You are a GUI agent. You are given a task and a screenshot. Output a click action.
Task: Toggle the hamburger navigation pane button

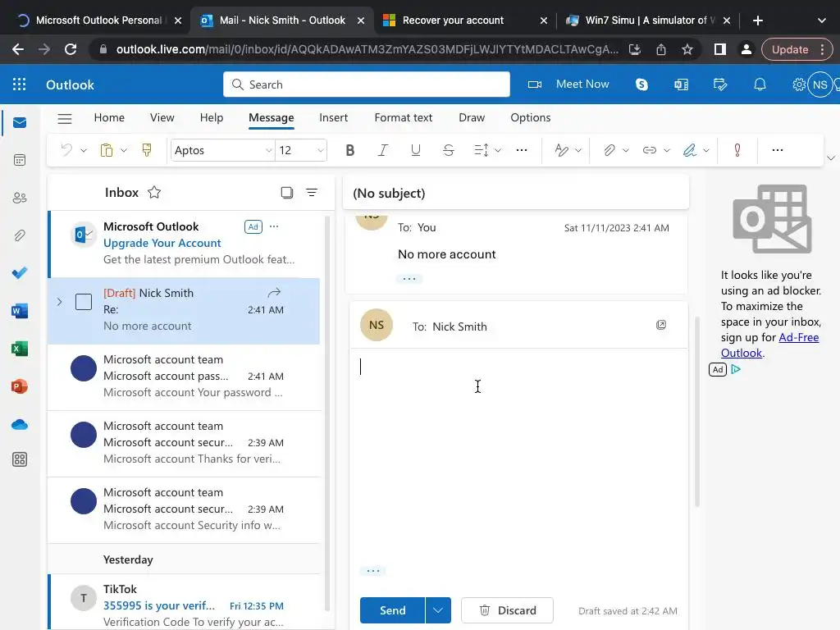65,118
